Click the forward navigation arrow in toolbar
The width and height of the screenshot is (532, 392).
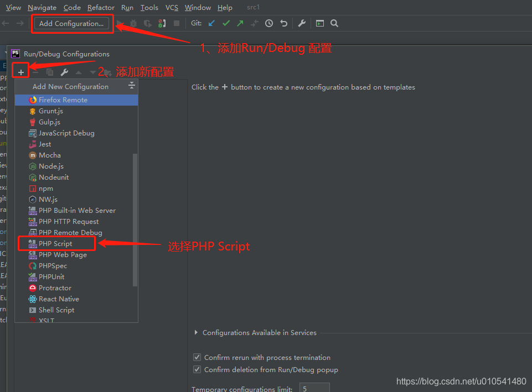pyautogui.click(x=20, y=23)
